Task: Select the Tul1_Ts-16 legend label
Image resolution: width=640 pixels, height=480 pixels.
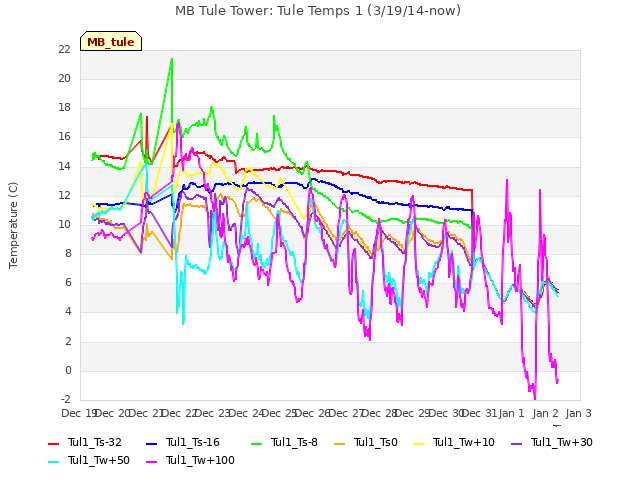Action: 193,442
